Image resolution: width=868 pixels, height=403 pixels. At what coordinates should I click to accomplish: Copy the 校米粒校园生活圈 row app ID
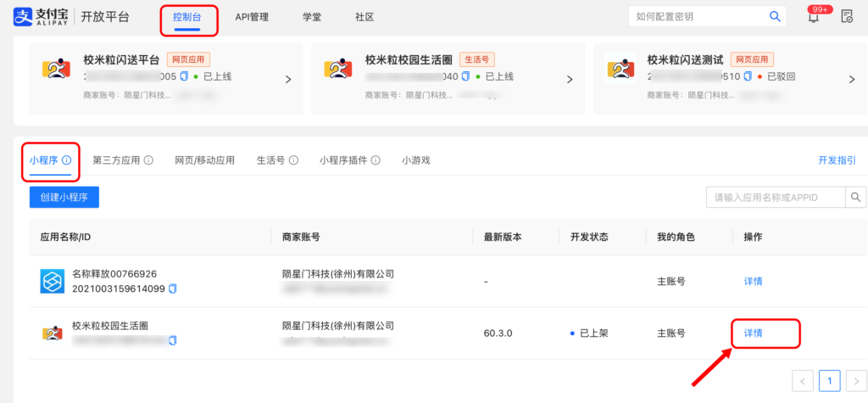173,340
